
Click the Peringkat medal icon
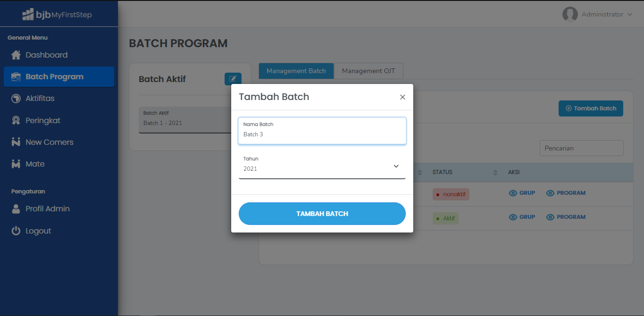[16, 121]
